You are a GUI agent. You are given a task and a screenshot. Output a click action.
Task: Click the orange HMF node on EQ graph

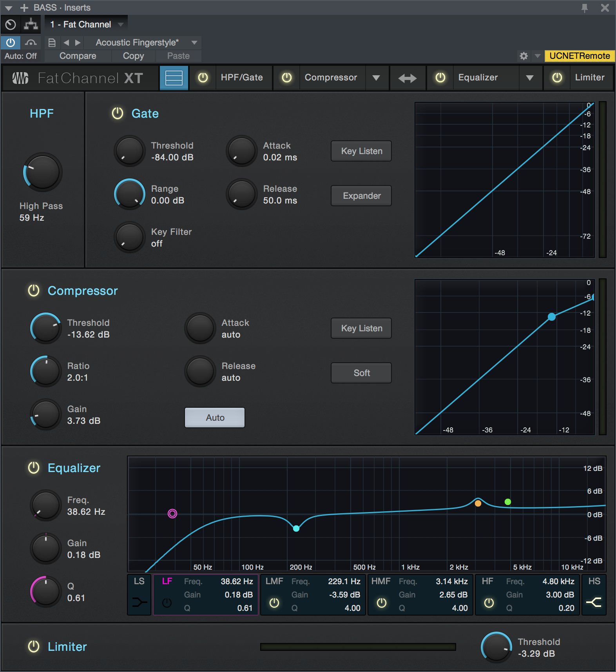pyautogui.click(x=478, y=503)
